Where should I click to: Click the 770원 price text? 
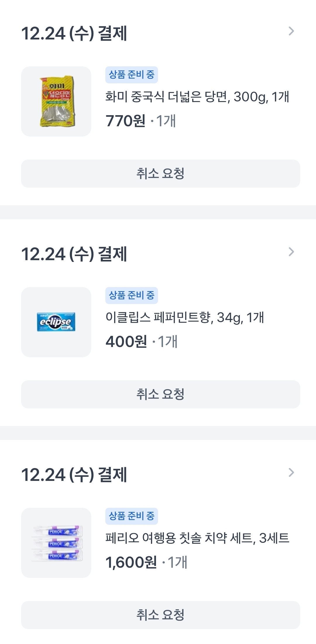pyautogui.click(x=125, y=121)
